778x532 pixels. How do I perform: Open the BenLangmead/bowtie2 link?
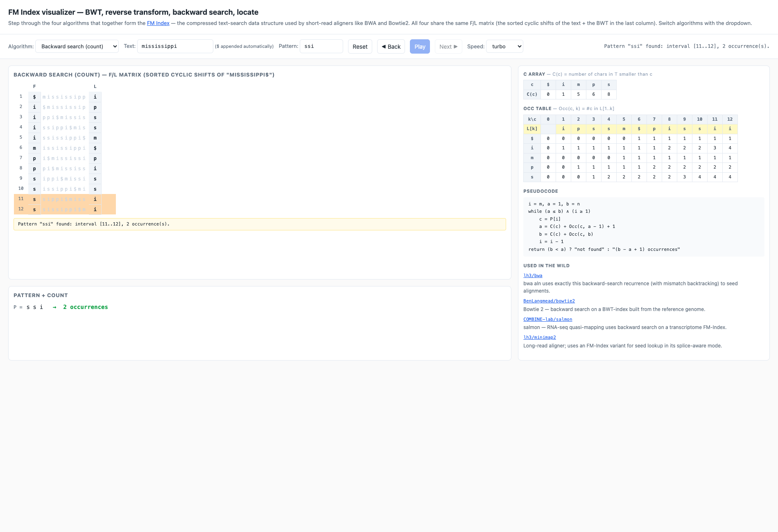click(549, 301)
